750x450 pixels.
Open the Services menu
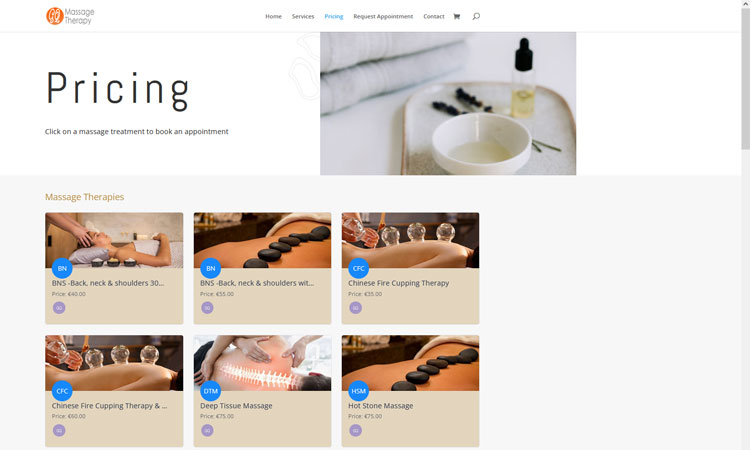click(x=303, y=16)
